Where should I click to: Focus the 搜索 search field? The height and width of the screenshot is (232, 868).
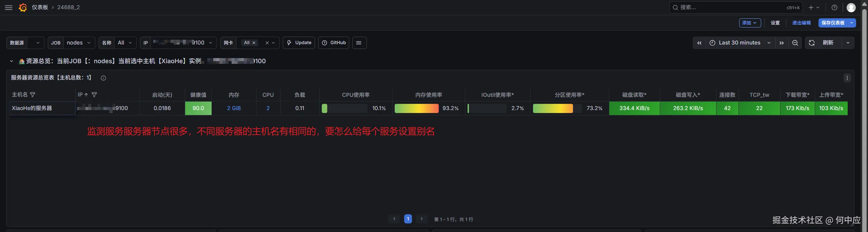click(736, 7)
